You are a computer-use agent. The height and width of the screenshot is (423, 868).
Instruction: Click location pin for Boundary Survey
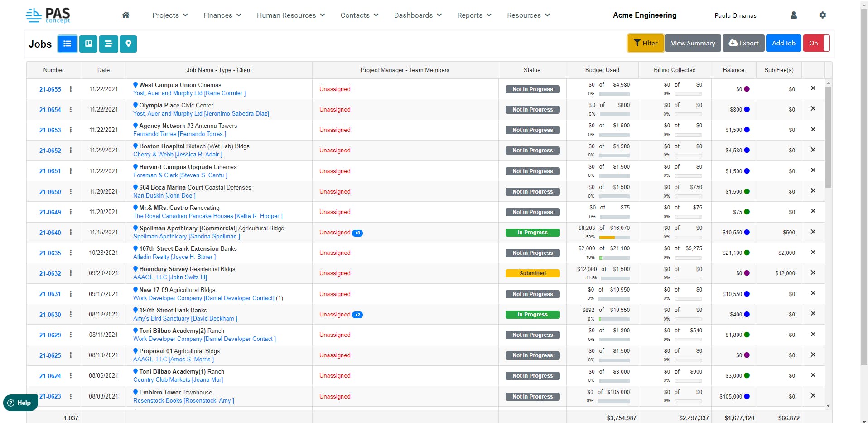click(x=135, y=269)
